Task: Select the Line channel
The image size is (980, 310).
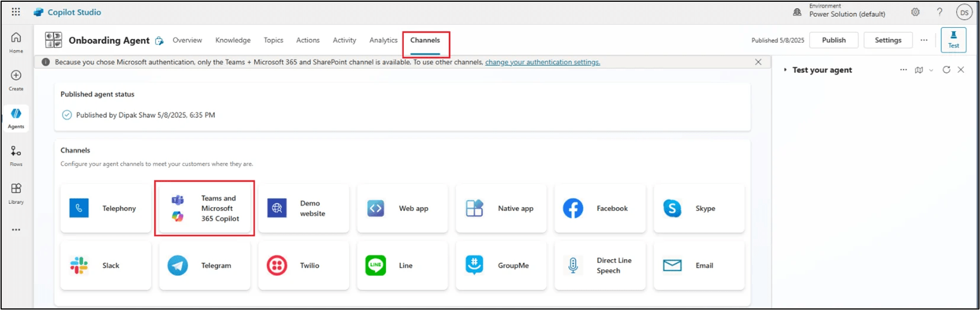Action: [402, 266]
